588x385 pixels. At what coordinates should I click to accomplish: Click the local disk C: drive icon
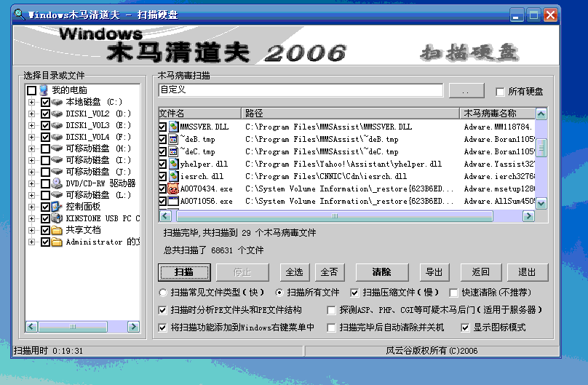click(x=57, y=102)
